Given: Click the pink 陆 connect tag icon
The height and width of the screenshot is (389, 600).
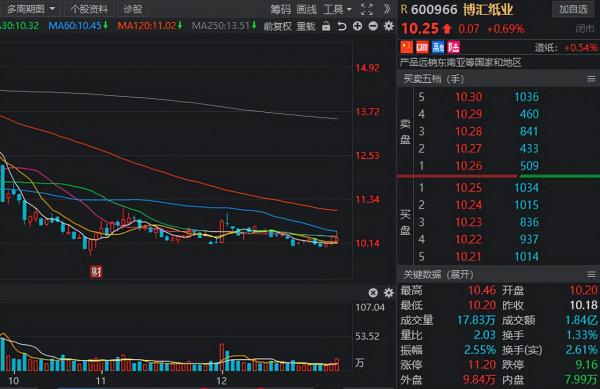Looking at the screenshot, I should coord(453,47).
